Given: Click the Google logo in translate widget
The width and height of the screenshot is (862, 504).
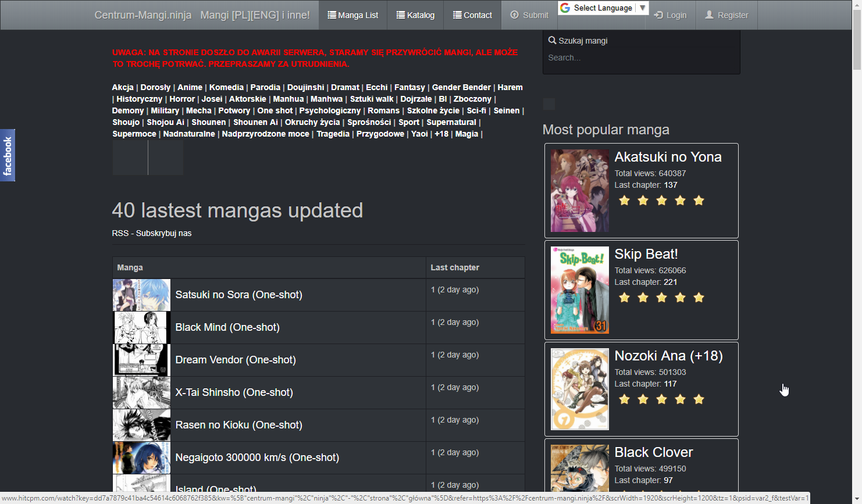Looking at the screenshot, I should point(565,8).
